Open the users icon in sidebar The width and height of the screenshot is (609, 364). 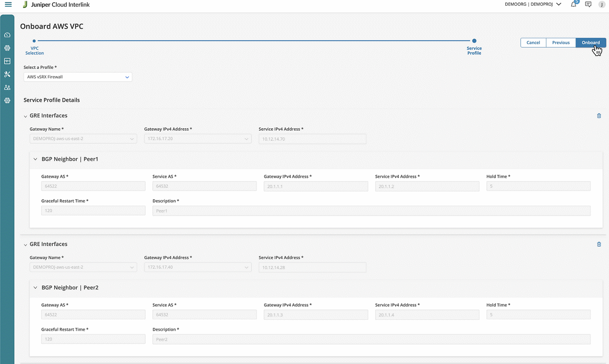click(x=7, y=87)
